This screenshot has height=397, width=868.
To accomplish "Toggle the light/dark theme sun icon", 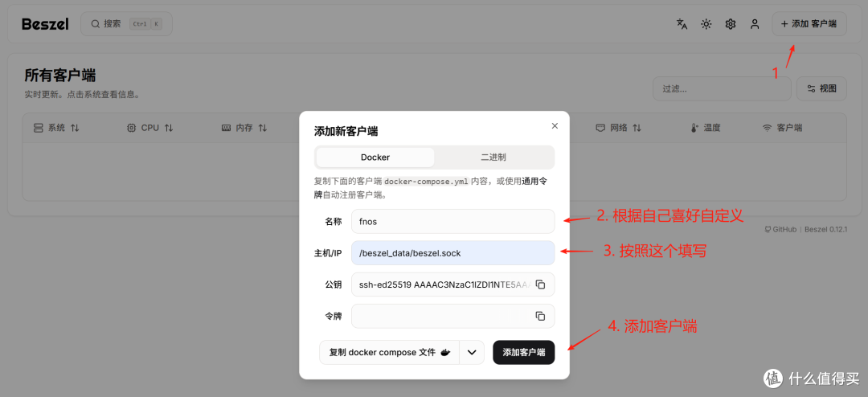I will 706,24.
